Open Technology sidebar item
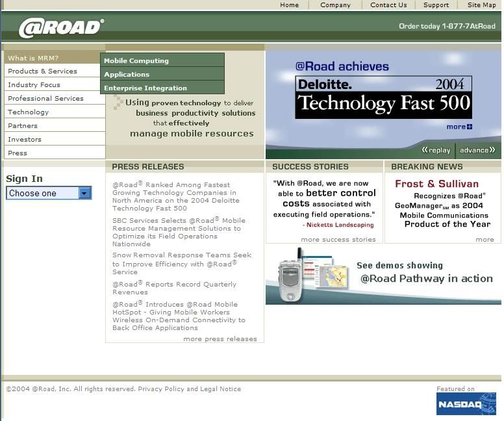504x421 pixels. 55,112
